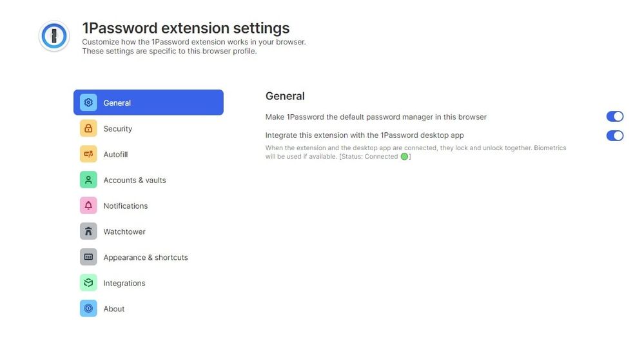Click the 1Password logo icon
644x341 pixels.
pos(54,37)
